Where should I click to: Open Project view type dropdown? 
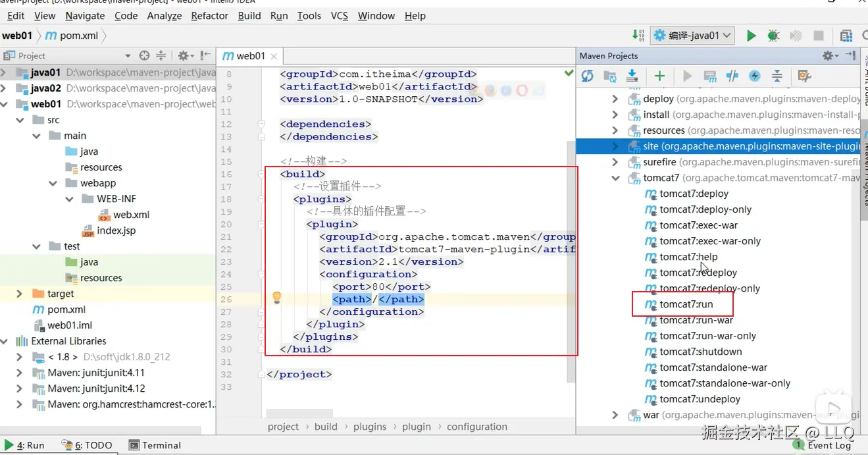[x=128, y=56]
